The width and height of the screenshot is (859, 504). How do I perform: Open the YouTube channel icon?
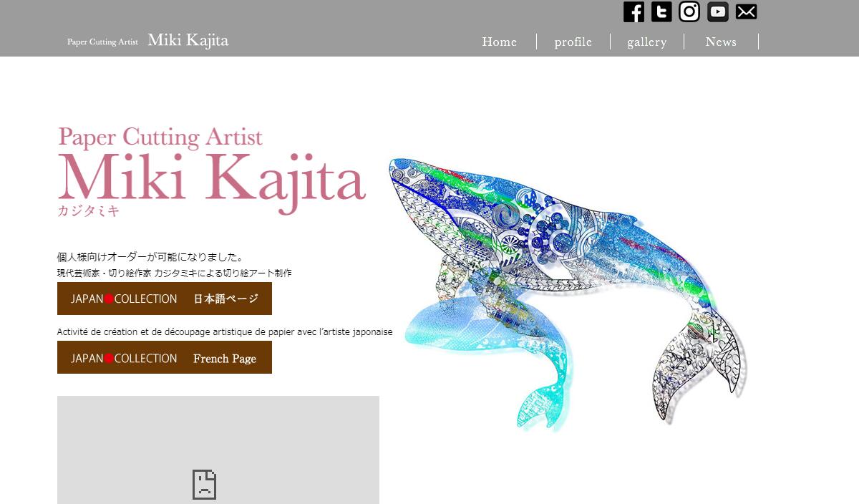click(x=718, y=11)
